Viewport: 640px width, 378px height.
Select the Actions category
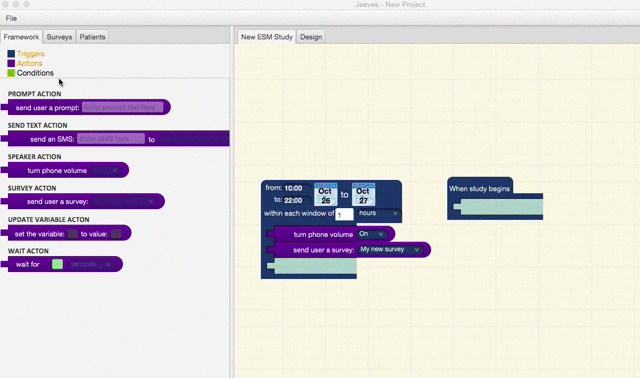coord(29,63)
